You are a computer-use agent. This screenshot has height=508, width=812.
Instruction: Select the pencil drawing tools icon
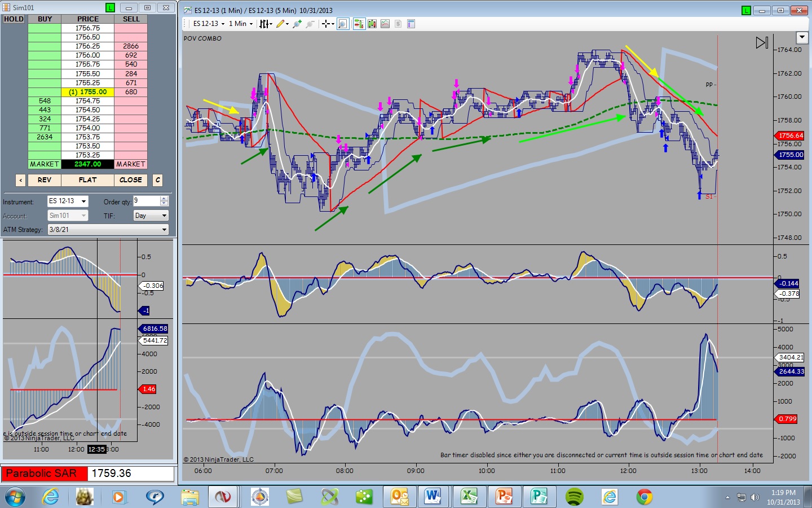[280, 24]
